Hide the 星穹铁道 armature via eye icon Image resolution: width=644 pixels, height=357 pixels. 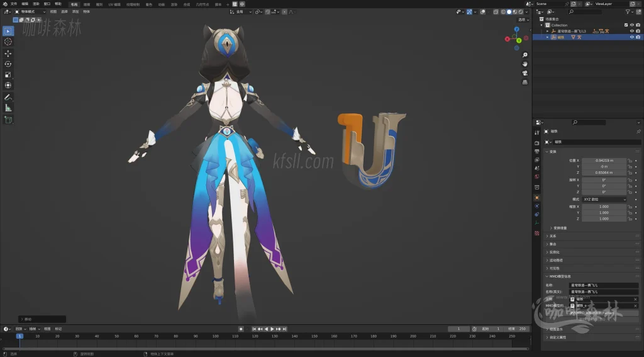(632, 31)
